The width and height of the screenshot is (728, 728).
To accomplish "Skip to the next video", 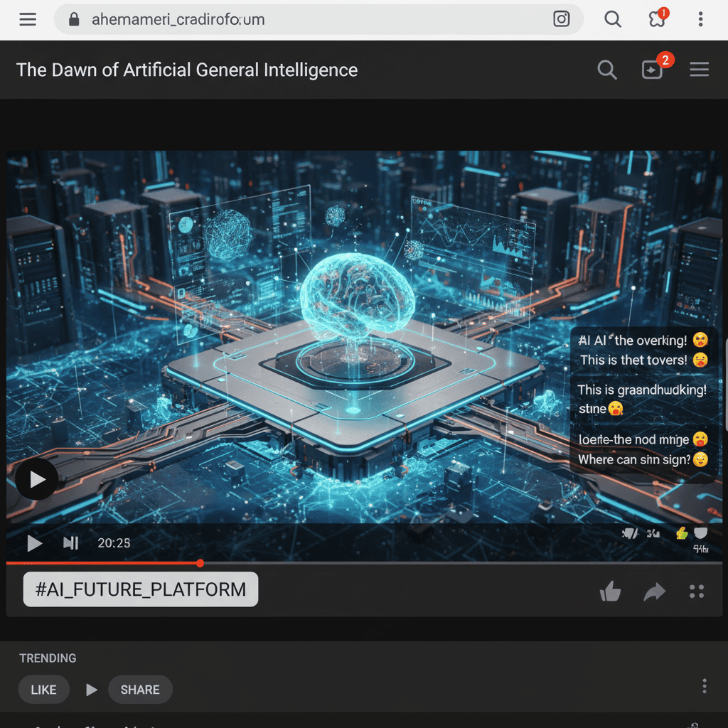I will click(71, 543).
